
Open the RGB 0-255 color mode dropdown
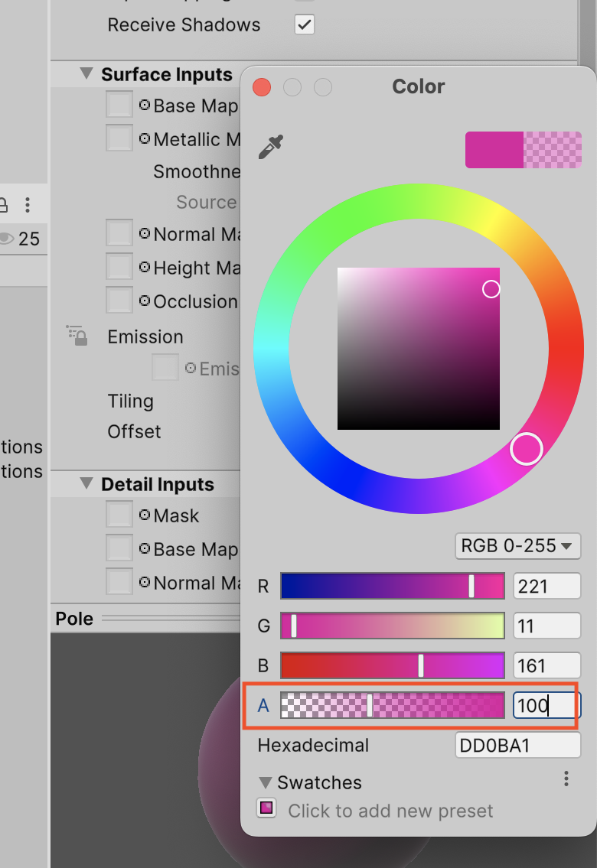coord(517,546)
